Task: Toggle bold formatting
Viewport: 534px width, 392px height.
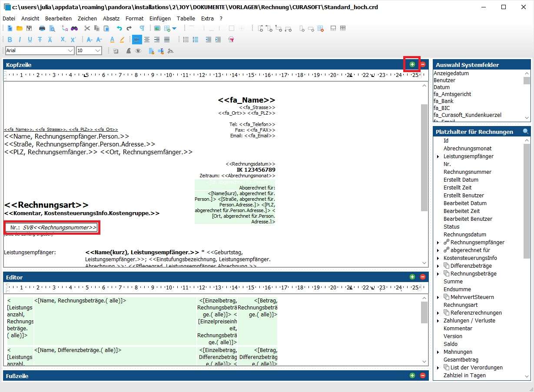Action: (10, 40)
